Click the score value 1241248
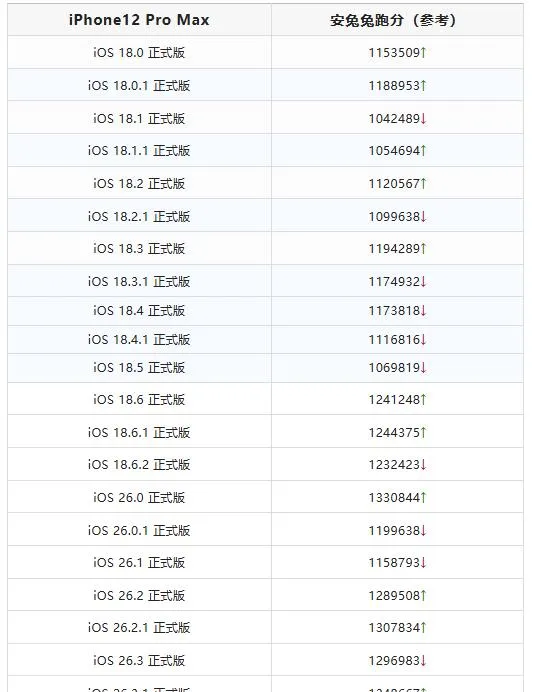This screenshot has height=692, width=537. (394, 400)
